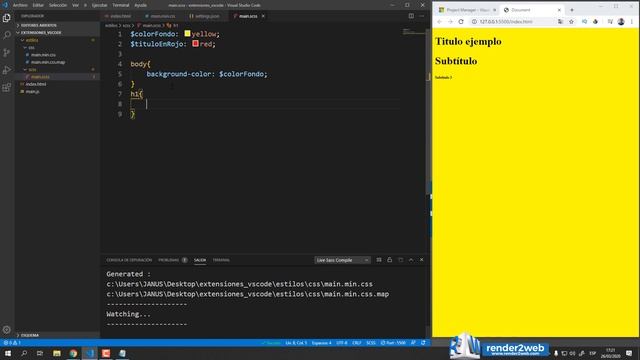
Task: Open main.min.css in the explorer tree
Action: (43, 55)
